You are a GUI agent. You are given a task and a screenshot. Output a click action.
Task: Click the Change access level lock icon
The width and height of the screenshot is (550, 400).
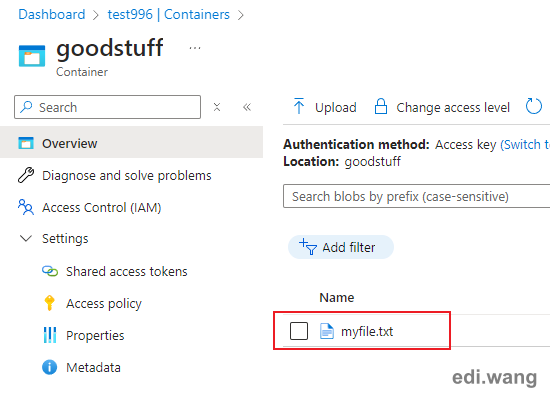[x=381, y=106]
